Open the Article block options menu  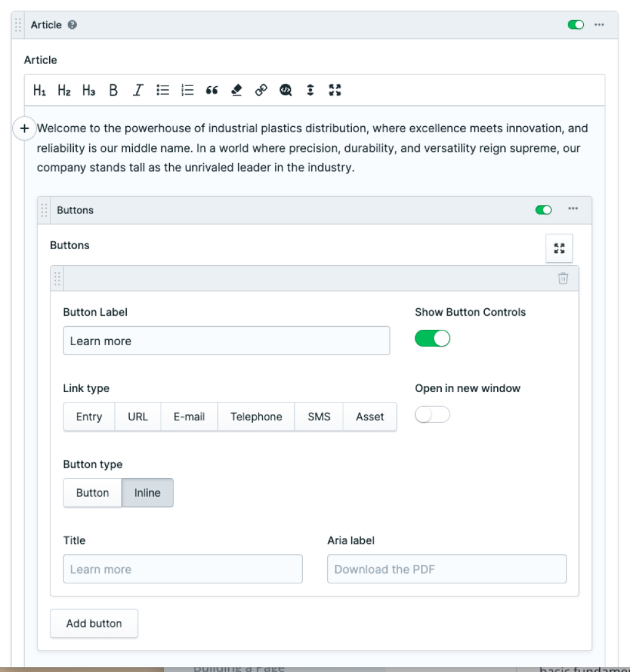(600, 25)
